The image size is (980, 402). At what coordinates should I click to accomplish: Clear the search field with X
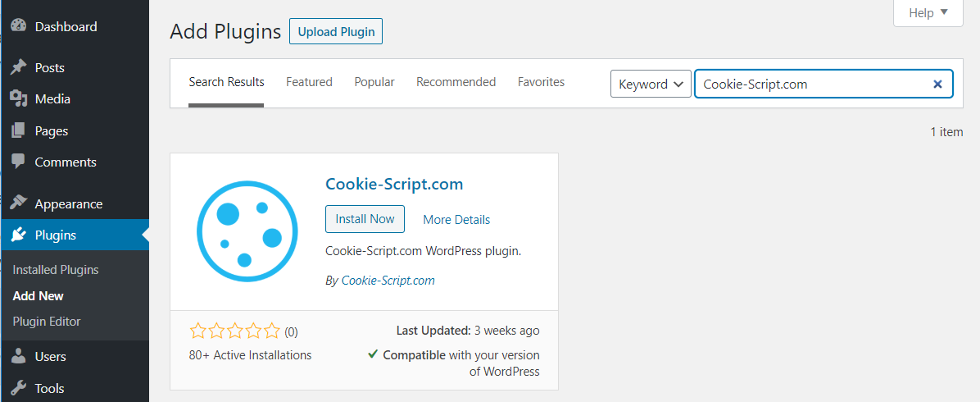937,84
